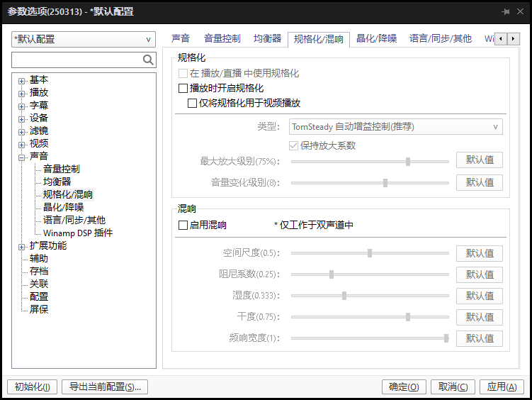Reset 频响宽度 with its 默认值 button
This screenshot has height=400, width=532.
[x=480, y=338]
